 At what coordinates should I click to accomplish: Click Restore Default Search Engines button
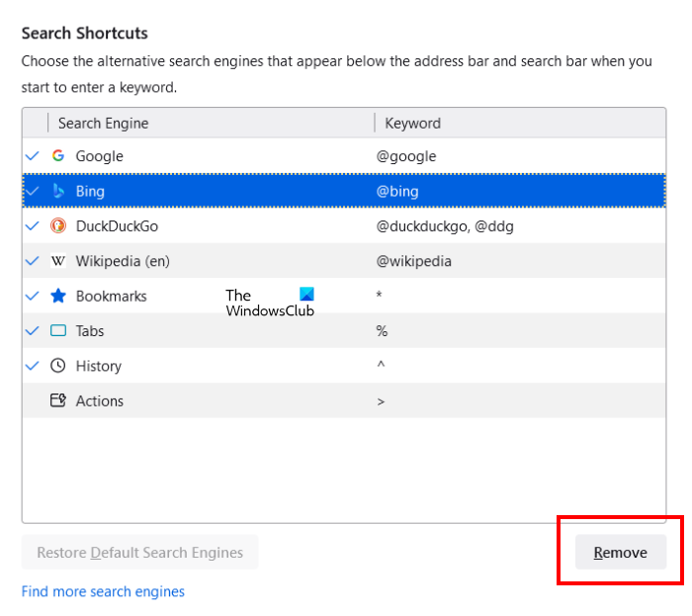coord(139,553)
